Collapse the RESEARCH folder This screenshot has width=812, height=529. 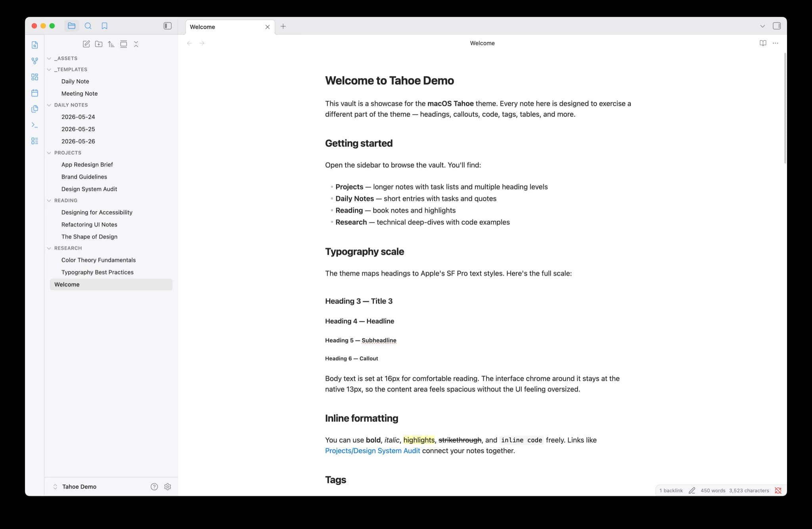[x=49, y=248]
